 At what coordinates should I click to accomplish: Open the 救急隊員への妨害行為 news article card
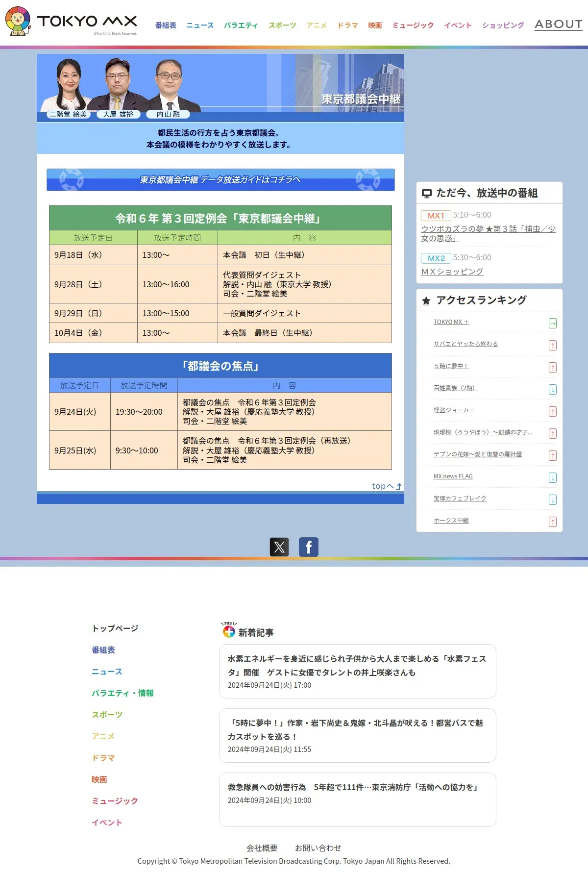(358, 799)
